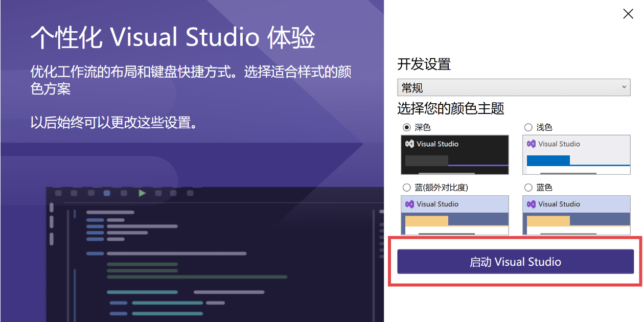This screenshot has width=644, height=322.
Task: Click the green play icon in the code illustration
Action: [x=142, y=194]
